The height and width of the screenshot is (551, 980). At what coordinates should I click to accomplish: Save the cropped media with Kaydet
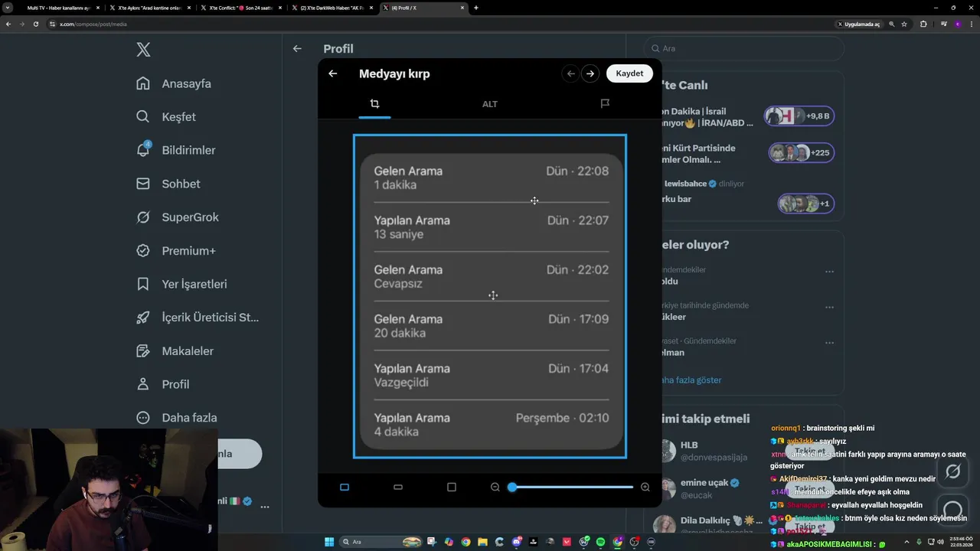coord(629,73)
